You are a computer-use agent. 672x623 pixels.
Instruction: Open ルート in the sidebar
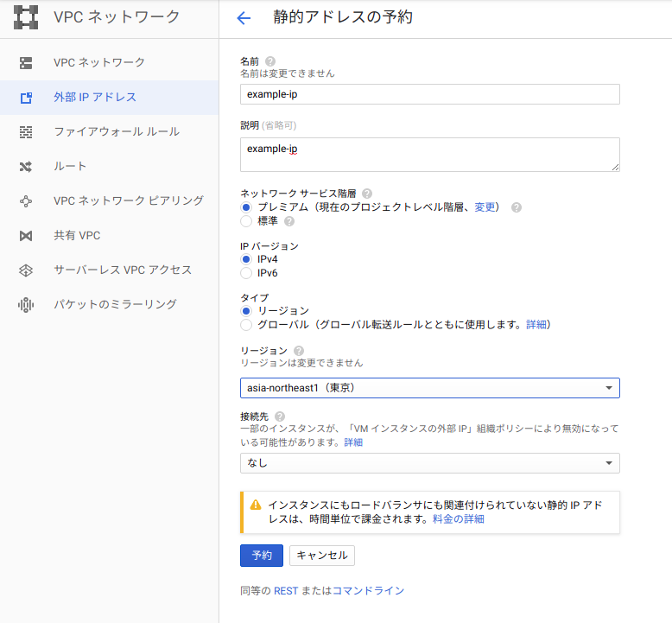pos(110,167)
